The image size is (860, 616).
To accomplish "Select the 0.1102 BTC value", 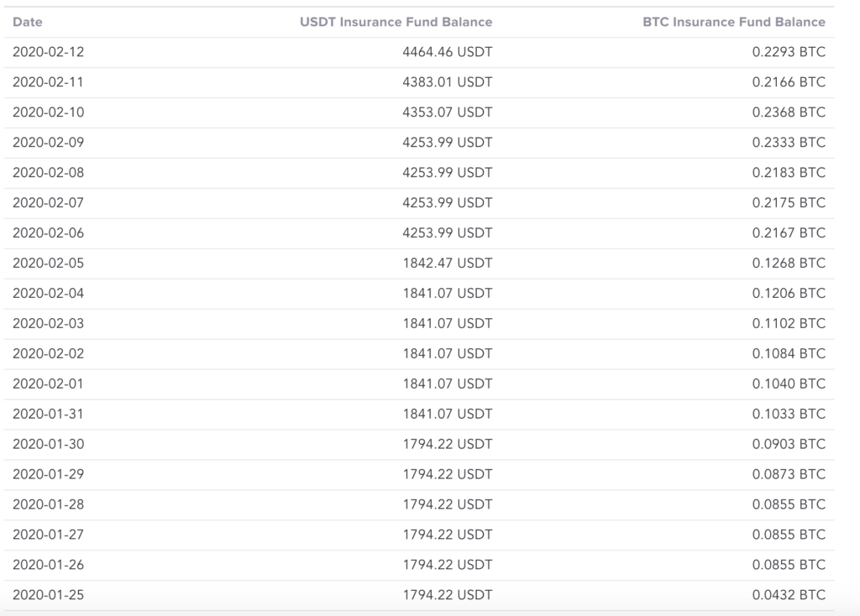I will [x=789, y=323].
